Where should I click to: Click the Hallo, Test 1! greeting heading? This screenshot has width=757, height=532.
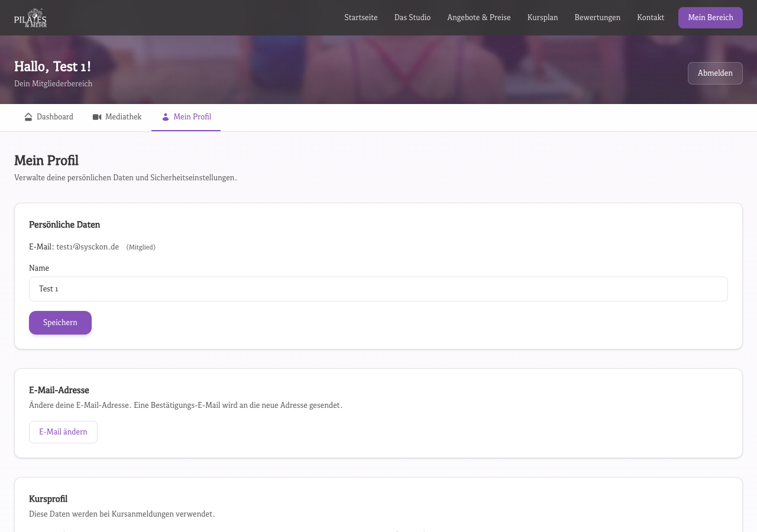tap(53, 67)
